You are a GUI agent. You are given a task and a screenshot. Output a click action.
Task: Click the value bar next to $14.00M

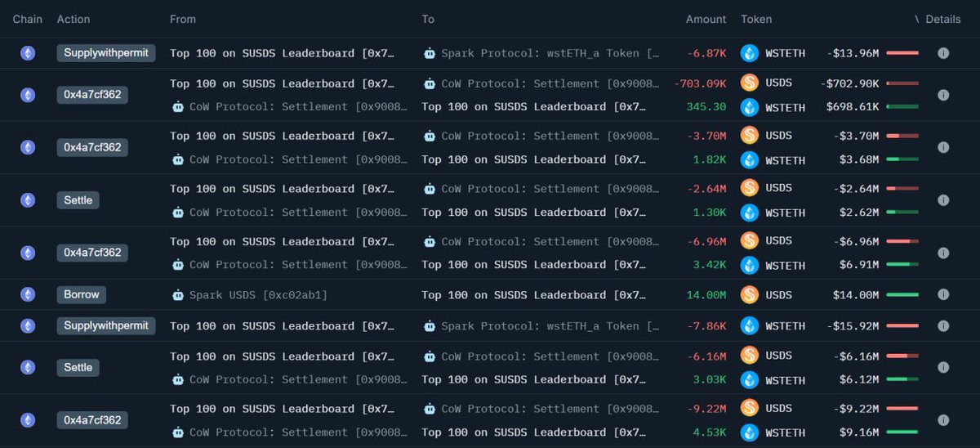(x=902, y=295)
